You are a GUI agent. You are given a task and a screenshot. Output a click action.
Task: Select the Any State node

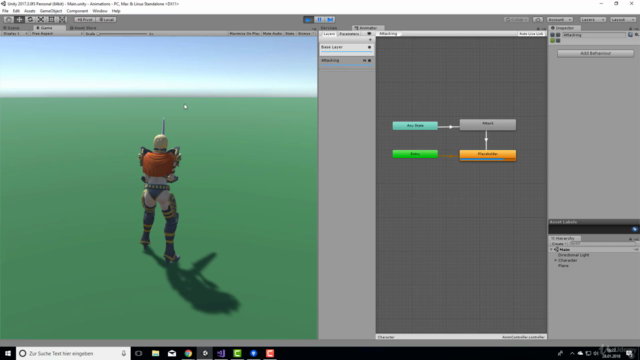click(x=415, y=126)
